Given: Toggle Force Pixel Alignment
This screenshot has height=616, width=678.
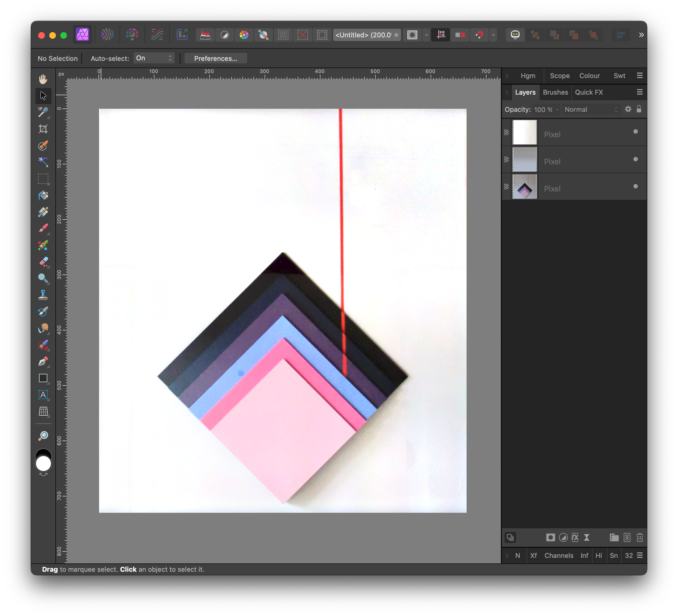Looking at the screenshot, I should (441, 35).
